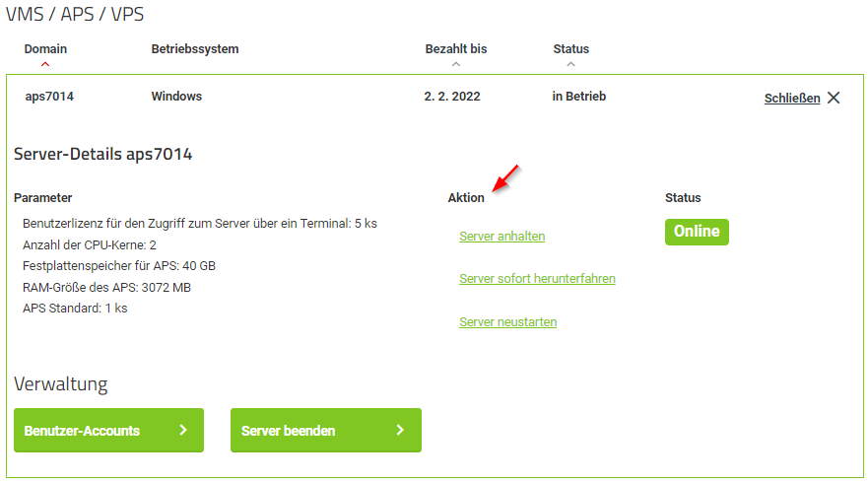Viewport: 868px width, 483px height.
Task: Select the aps7014 domain row entry
Action: [x=49, y=97]
